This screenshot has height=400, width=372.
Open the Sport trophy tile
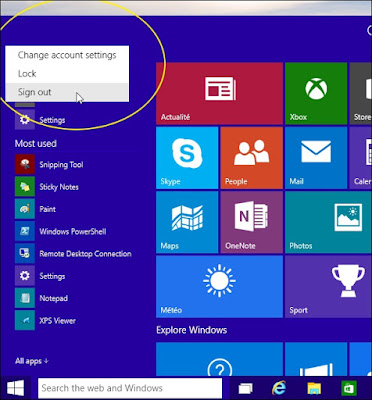tap(329, 287)
